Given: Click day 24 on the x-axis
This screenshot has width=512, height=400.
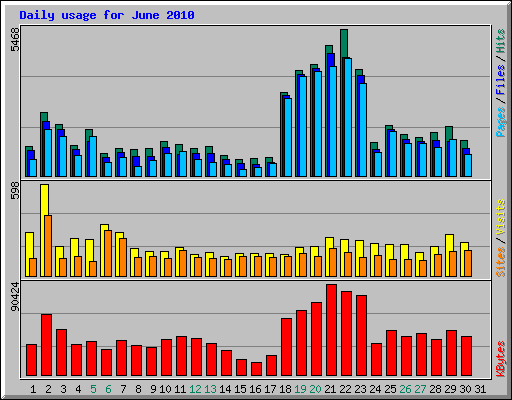Looking at the screenshot, I should click(375, 389).
